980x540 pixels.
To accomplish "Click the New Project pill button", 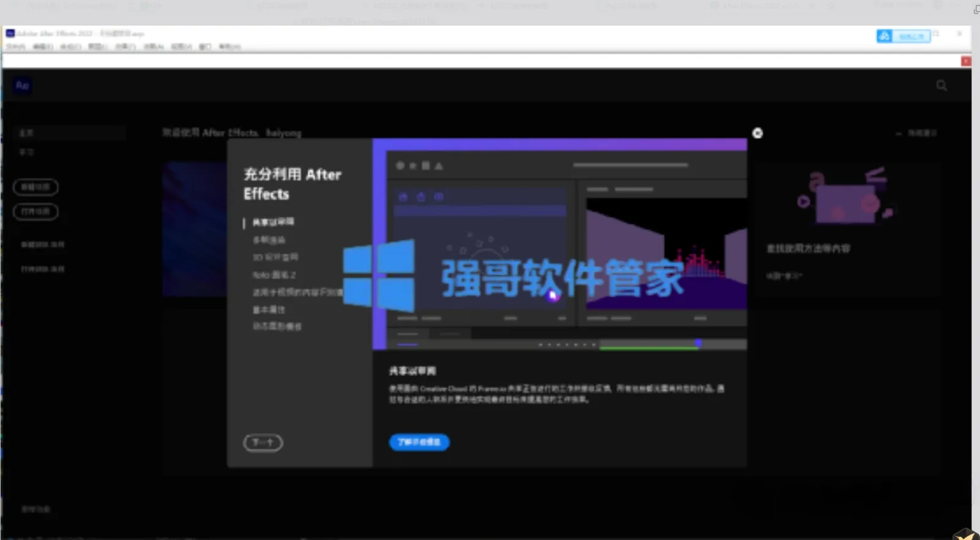I will click(x=36, y=187).
